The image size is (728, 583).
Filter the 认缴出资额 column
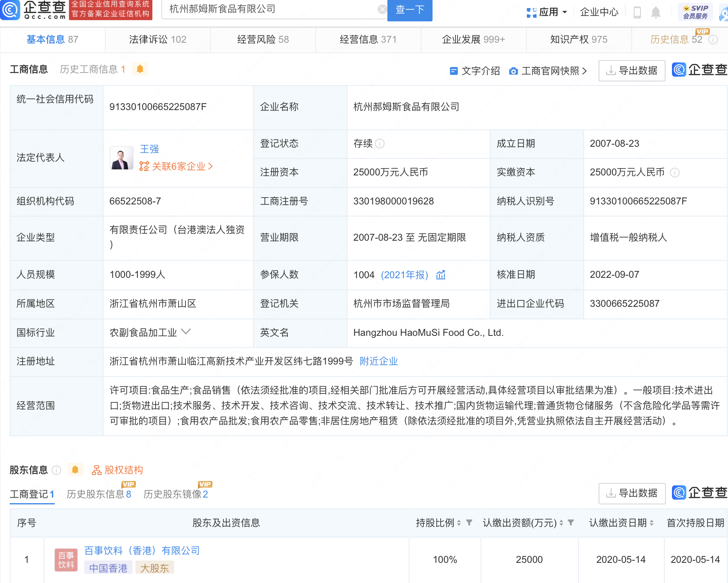pyautogui.click(x=571, y=523)
